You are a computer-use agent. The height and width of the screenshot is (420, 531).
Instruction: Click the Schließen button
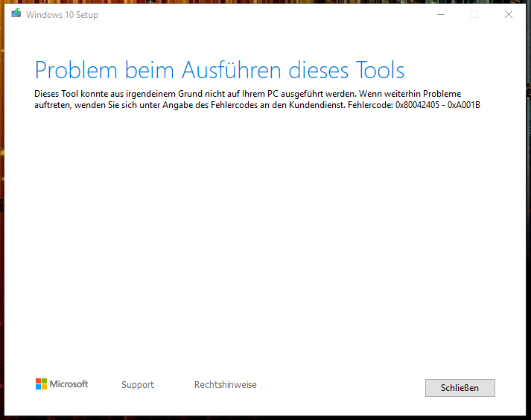460,388
